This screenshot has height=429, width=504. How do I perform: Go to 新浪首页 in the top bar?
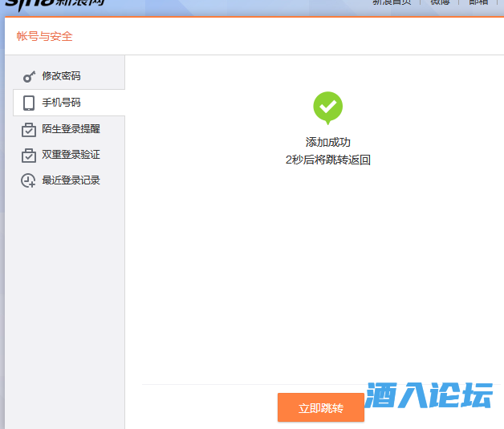[x=392, y=3]
